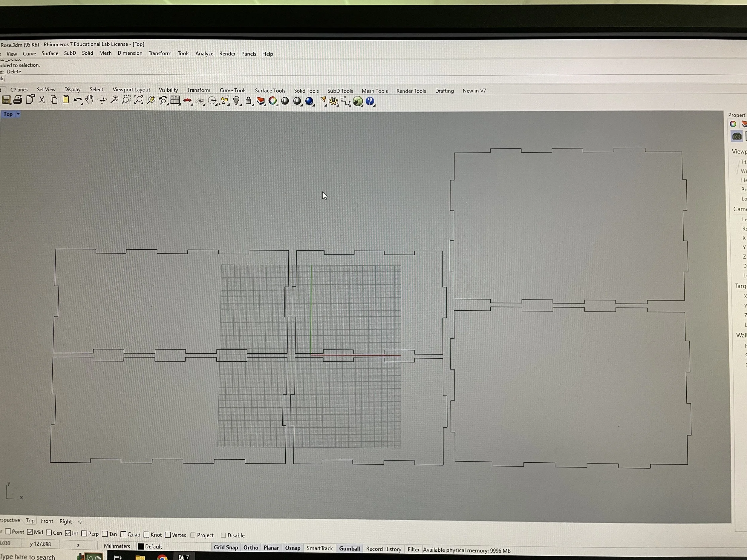
Task: Enable the Quad osnap checkbox
Action: 124,534
